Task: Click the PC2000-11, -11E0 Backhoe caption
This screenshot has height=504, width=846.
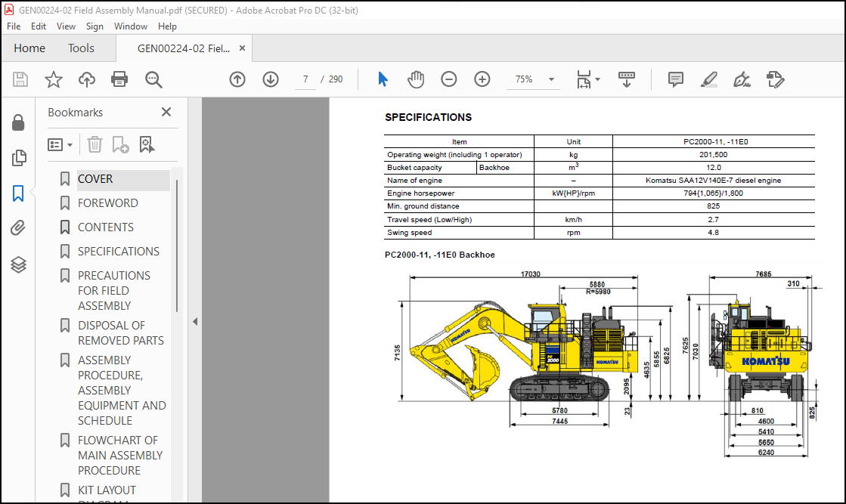Action: [440, 255]
